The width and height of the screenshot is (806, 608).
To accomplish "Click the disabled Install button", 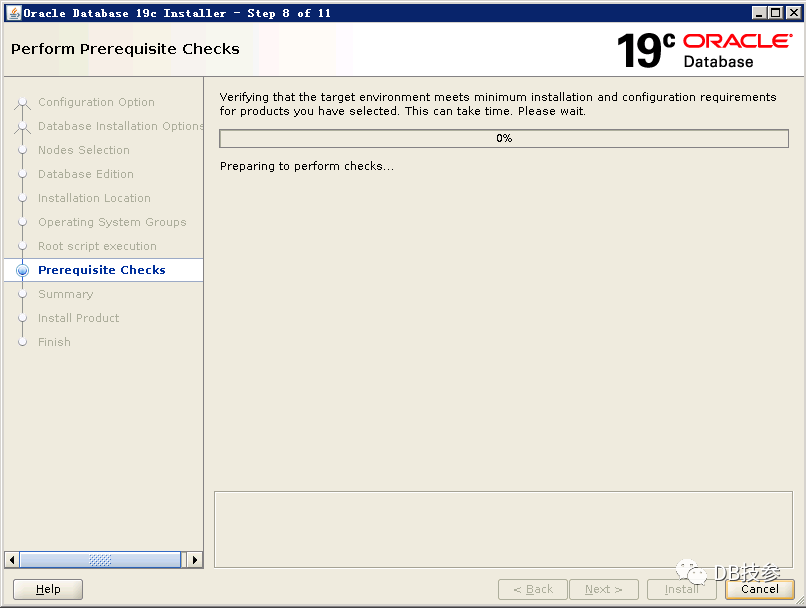I will 682,589.
